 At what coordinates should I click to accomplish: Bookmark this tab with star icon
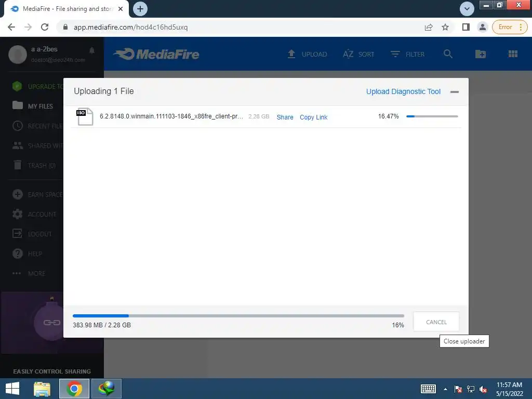445,27
